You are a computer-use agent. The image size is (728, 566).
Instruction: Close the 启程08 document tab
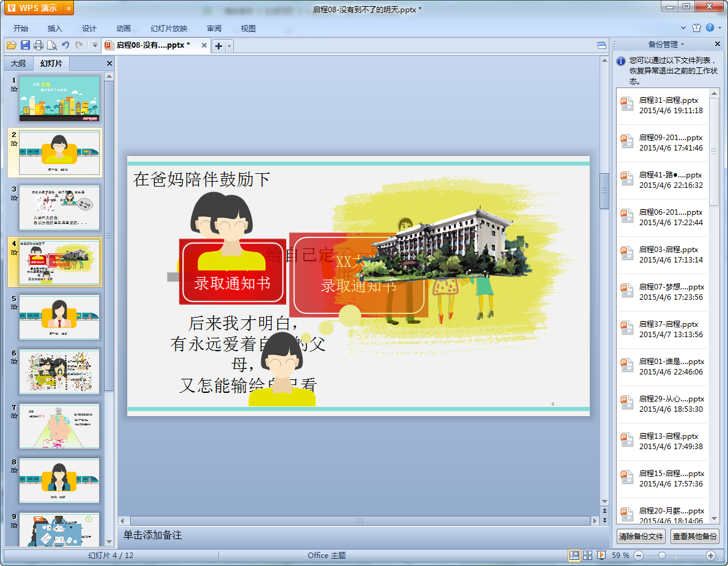[204, 45]
